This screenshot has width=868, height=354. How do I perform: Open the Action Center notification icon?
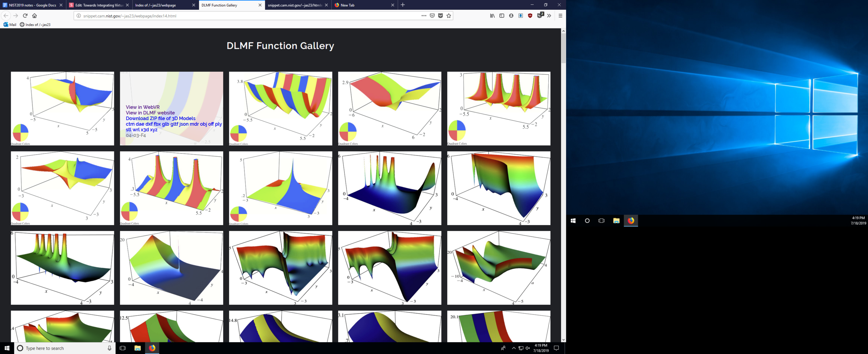pyautogui.click(x=556, y=348)
